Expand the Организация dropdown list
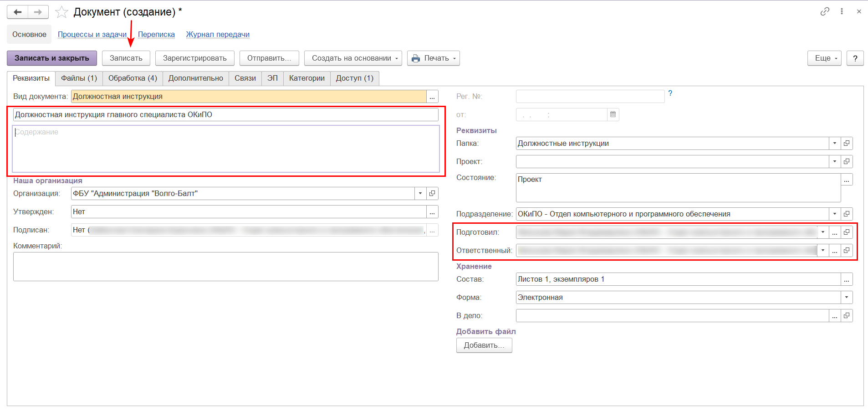The height and width of the screenshot is (412, 868). [420, 193]
